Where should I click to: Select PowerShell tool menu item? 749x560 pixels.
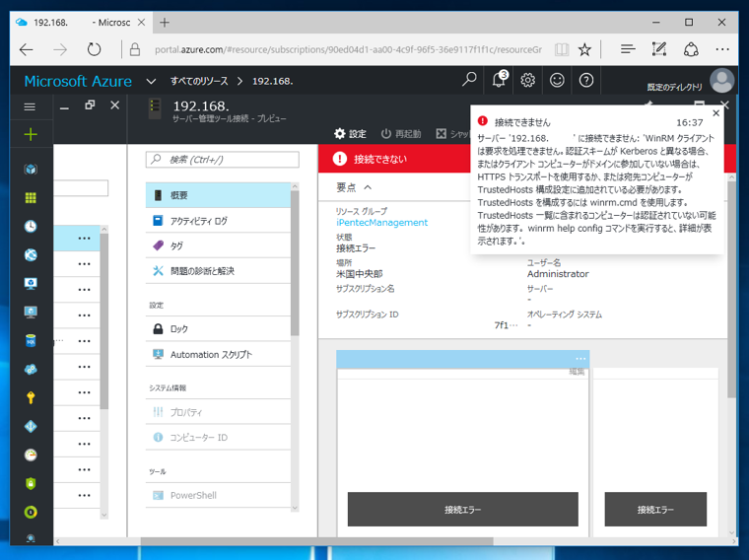pos(218,496)
